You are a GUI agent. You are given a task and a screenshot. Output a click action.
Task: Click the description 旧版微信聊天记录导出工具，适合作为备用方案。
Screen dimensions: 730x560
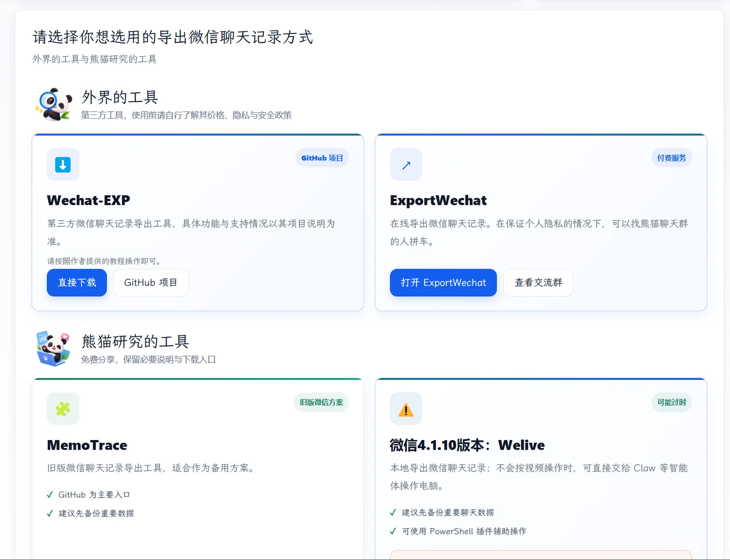[152, 468]
